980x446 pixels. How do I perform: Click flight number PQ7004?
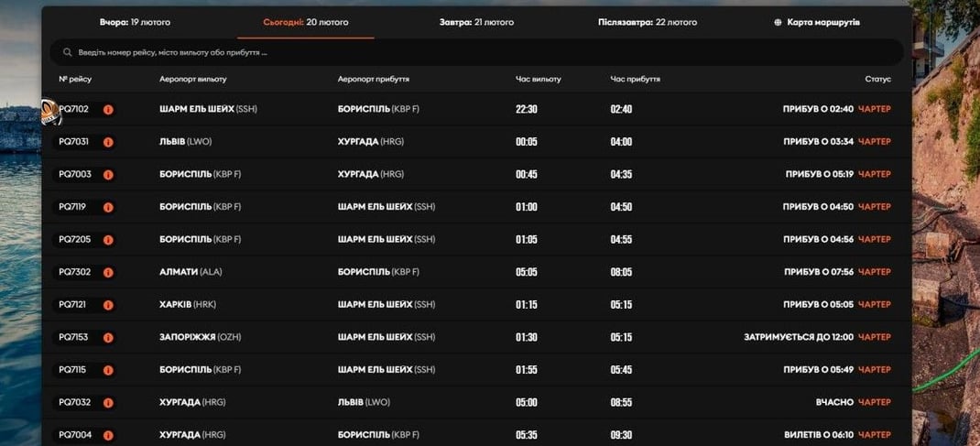point(74,435)
